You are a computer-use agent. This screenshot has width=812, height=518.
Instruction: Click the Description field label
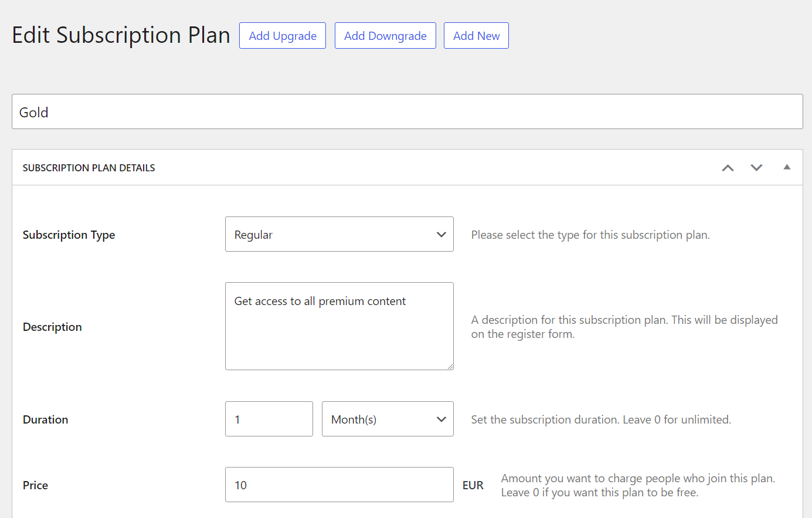(52, 327)
